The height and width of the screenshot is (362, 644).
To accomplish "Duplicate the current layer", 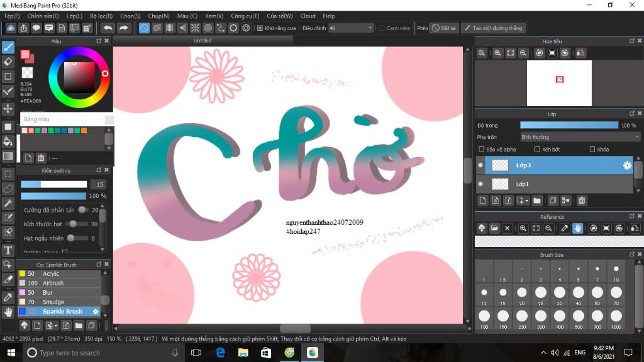I will (553, 200).
